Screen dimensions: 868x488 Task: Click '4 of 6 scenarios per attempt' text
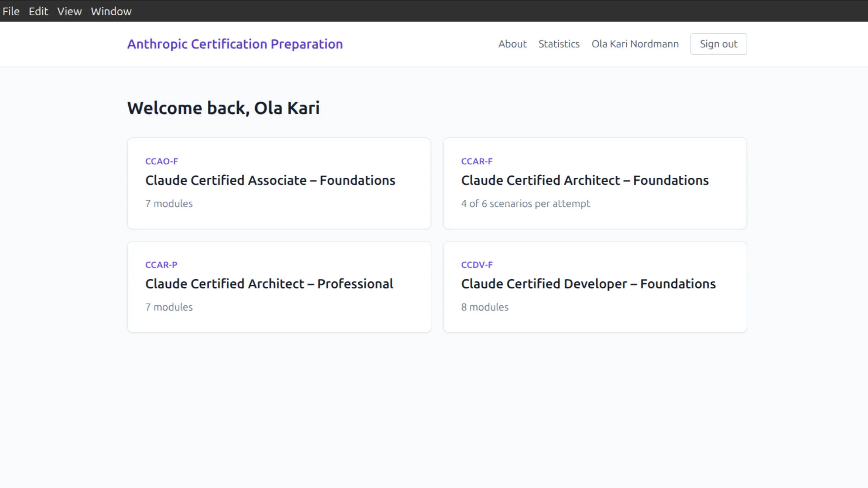[x=525, y=204]
